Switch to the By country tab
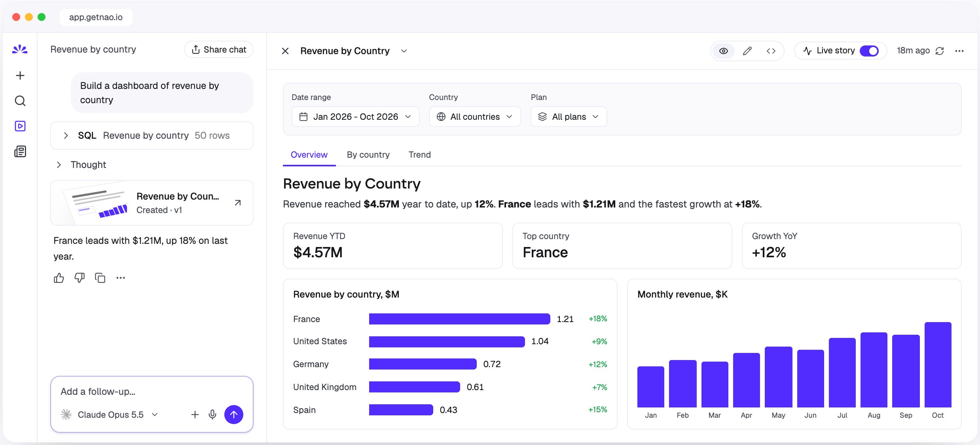980x445 pixels. (x=368, y=155)
